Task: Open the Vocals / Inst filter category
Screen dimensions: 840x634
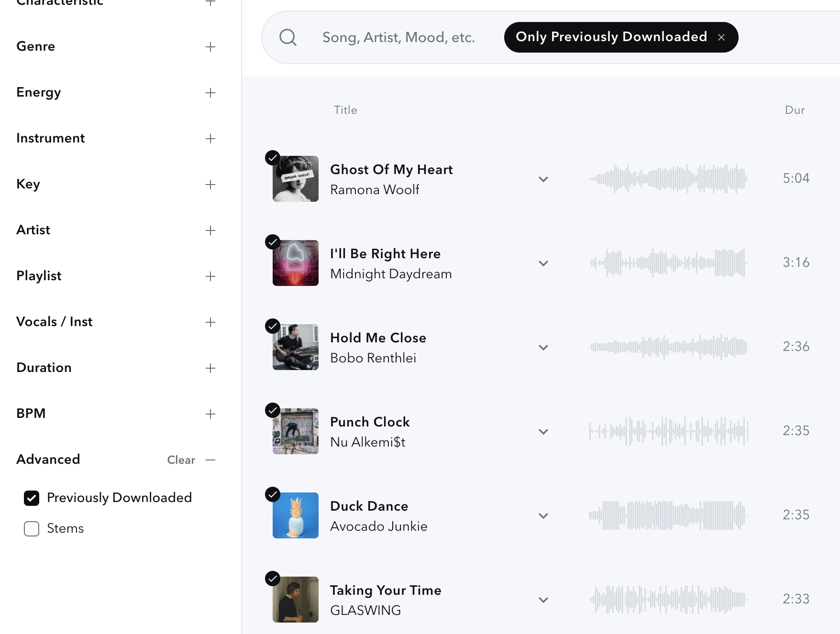Action: pyautogui.click(x=116, y=322)
